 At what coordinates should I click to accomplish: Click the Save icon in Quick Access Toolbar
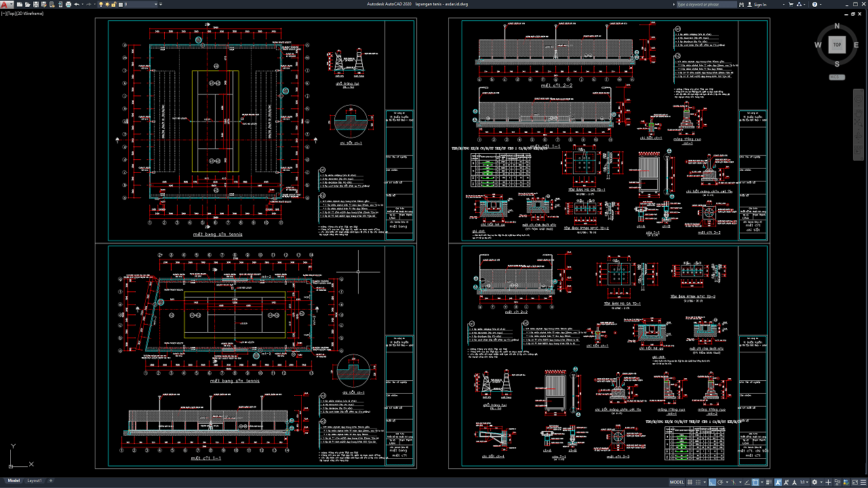coord(36,4)
